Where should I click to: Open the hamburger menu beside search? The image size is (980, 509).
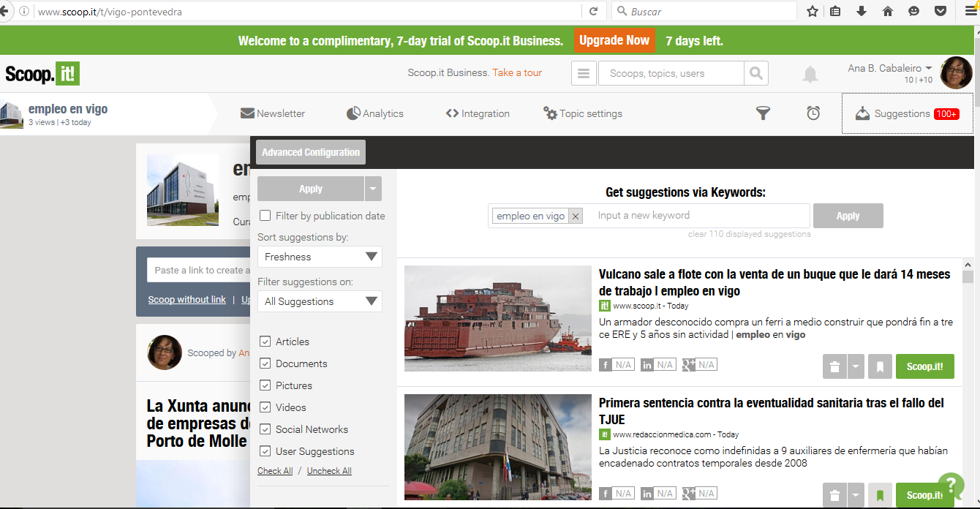(x=583, y=73)
